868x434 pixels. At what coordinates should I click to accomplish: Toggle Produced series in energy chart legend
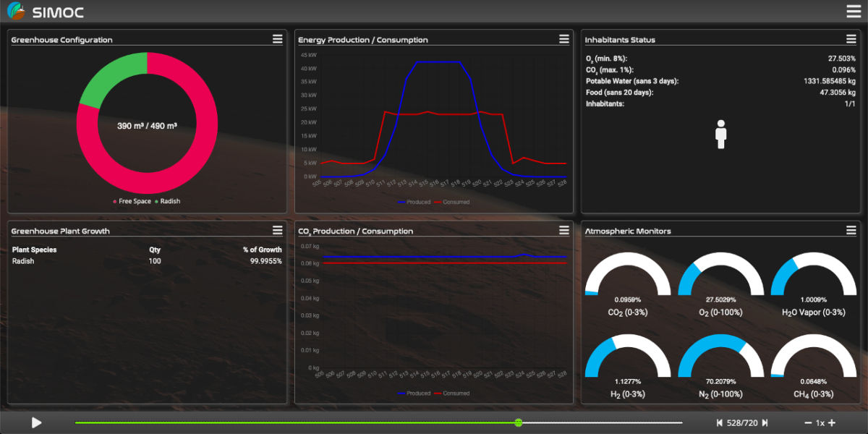414,202
